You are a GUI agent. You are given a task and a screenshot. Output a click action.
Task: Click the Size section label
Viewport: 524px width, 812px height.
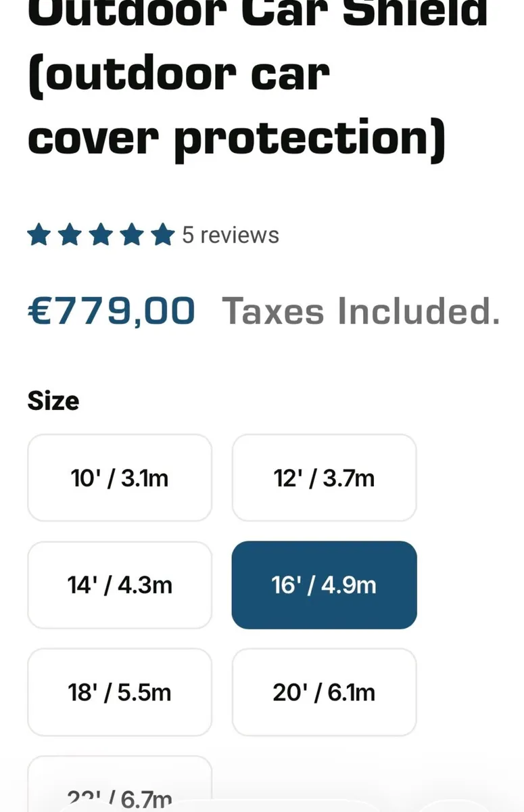tap(53, 401)
